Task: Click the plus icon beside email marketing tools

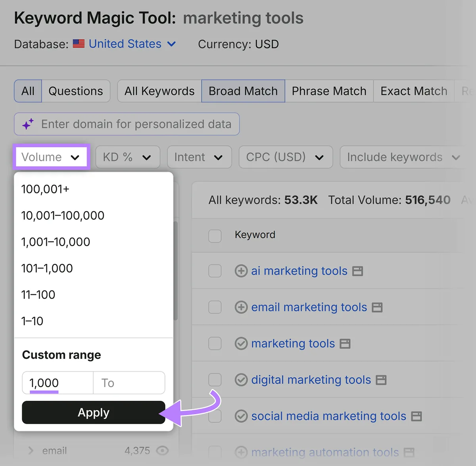Action: [x=241, y=307]
